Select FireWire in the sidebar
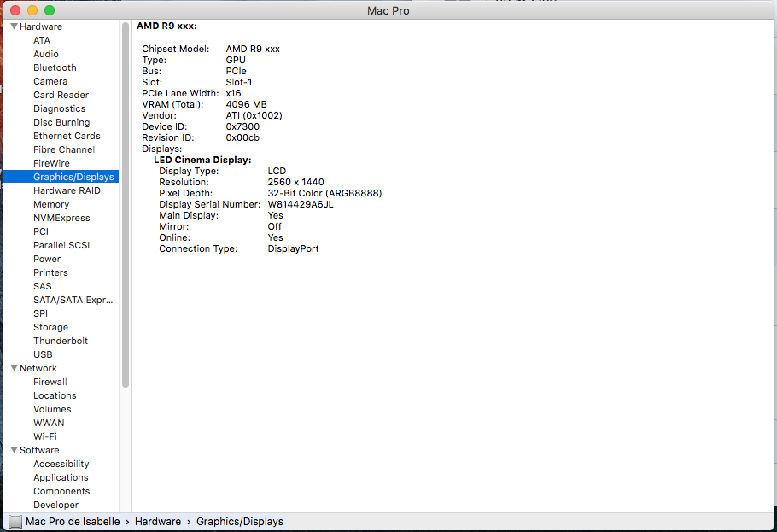Image resolution: width=777 pixels, height=532 pixels. click(51, 163)
